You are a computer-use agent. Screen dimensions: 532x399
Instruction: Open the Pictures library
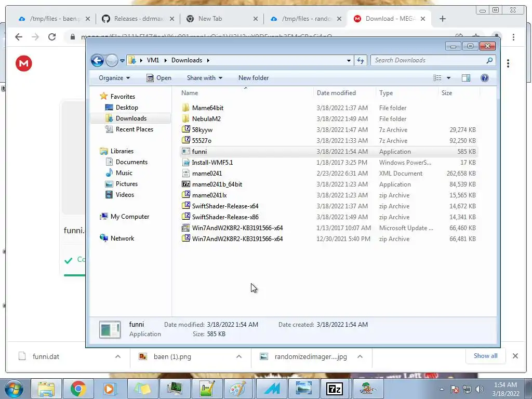pyautogui.click(x=122, y=183)
